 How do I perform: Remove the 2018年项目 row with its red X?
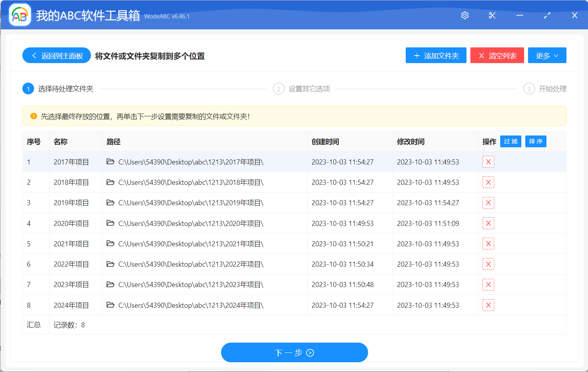click(488, 182)
